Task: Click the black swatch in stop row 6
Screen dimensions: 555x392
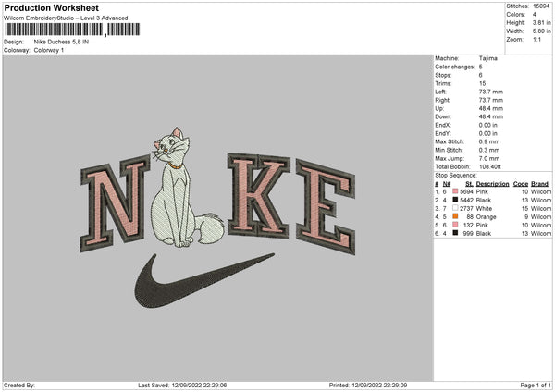Action: click(x=455, y=233)
